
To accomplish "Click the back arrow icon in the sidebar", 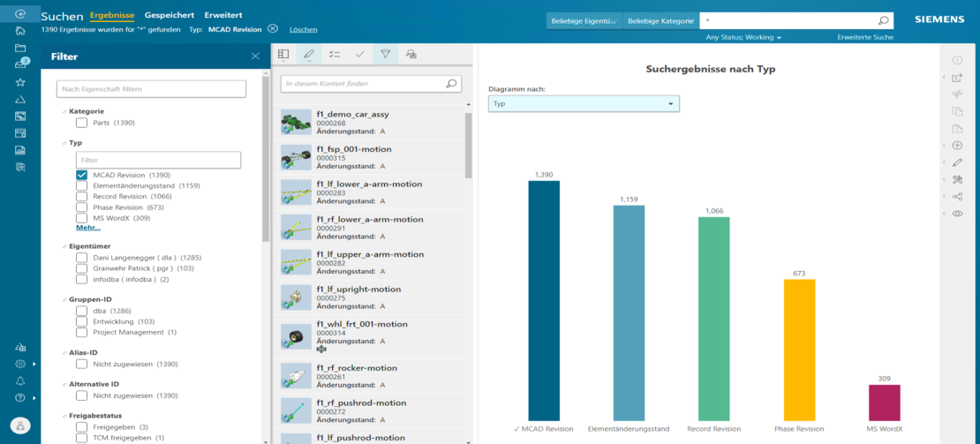I will point(20,14).
